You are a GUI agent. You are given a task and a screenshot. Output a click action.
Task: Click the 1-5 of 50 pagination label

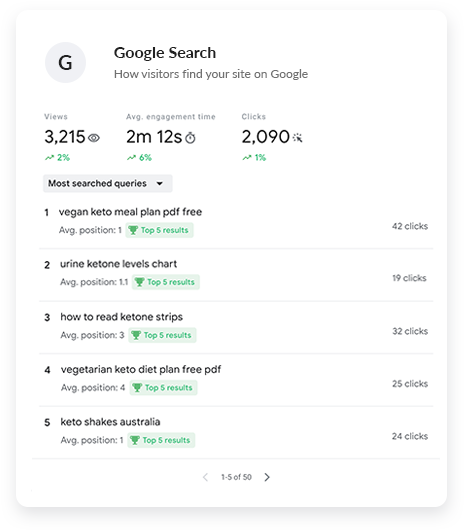(236, 477)
